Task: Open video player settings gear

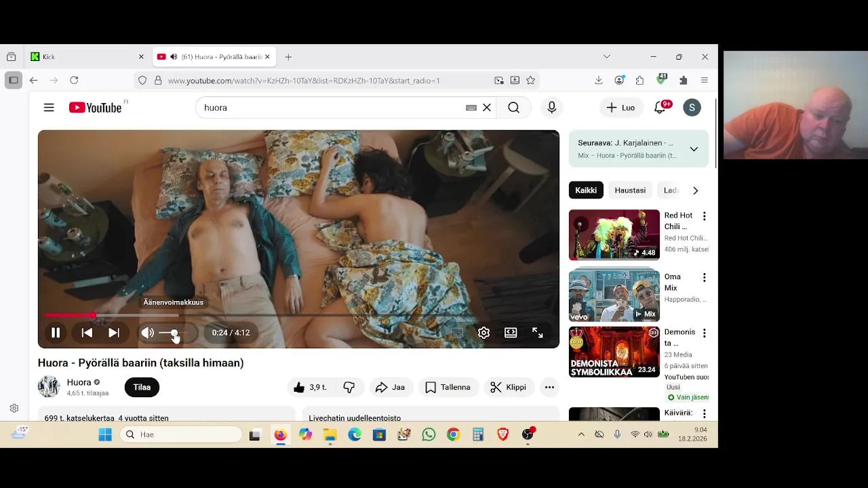Action: pyautogui.click(x=484, y=333)
